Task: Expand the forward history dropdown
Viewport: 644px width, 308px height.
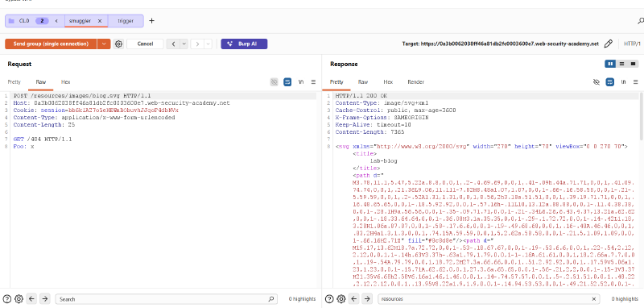Action: (208, 44)
